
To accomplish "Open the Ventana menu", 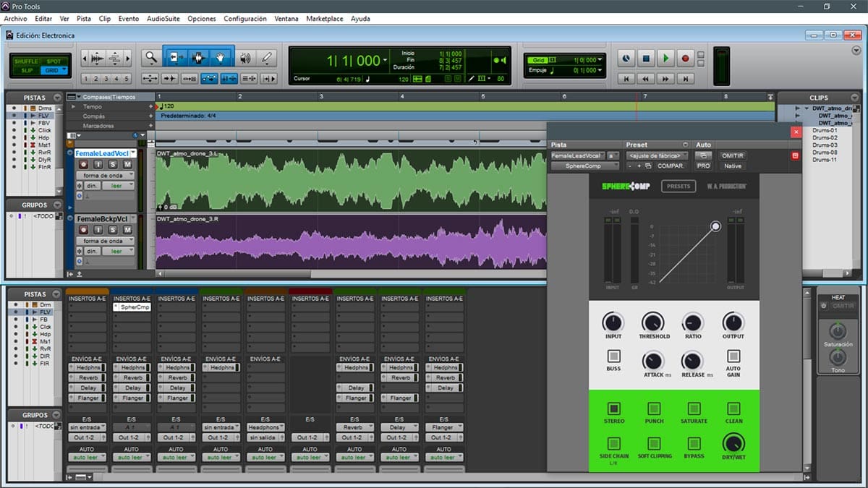I will click(286, 19).
